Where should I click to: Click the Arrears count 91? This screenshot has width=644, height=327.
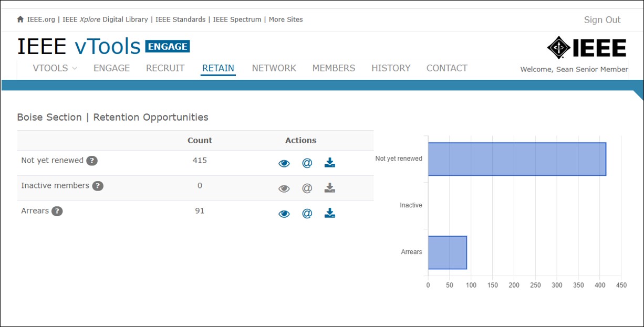click(200, 210)
